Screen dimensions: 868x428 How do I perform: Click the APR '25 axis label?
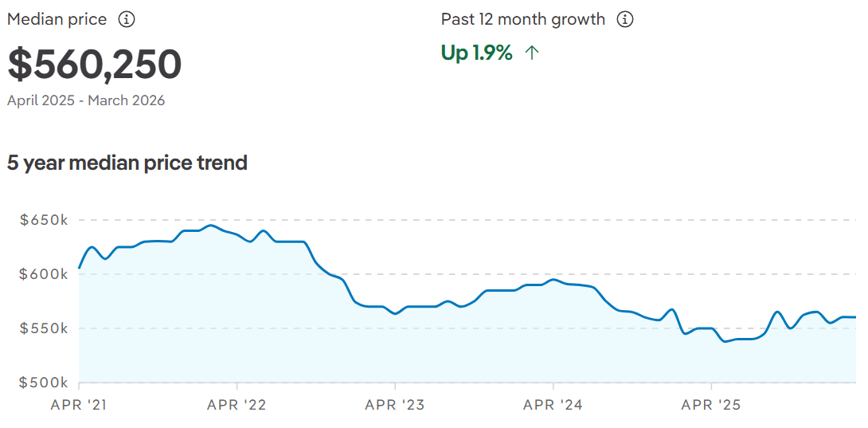[x=710, y=405]
